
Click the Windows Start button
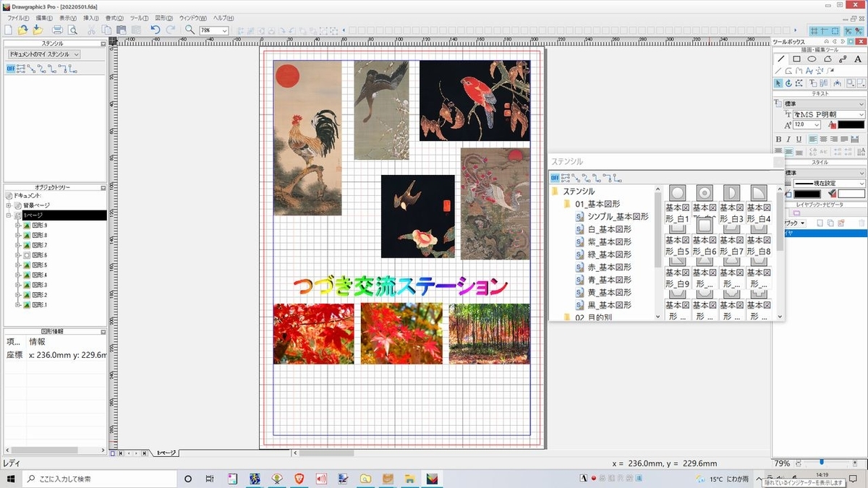click(x=11, y=479)
